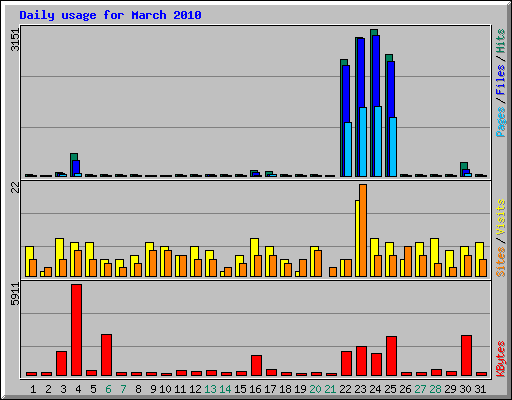Click day 4 on the date axis

[78, 389]
